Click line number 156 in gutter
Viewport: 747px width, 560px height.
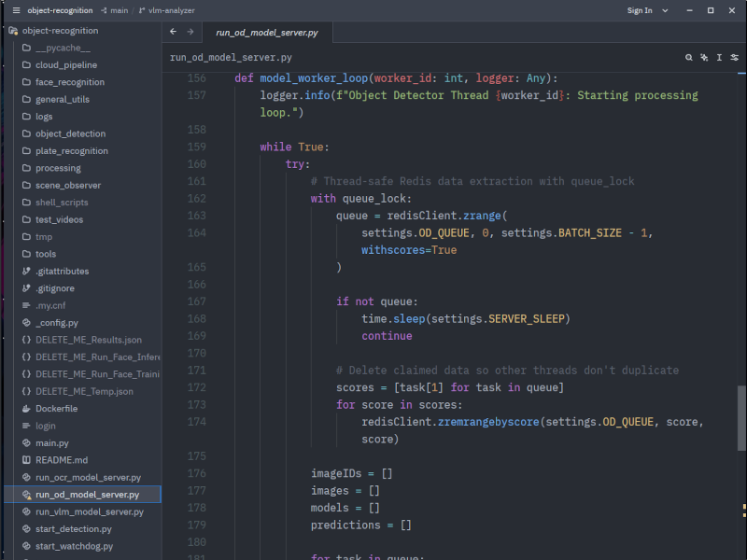(197, 78)
